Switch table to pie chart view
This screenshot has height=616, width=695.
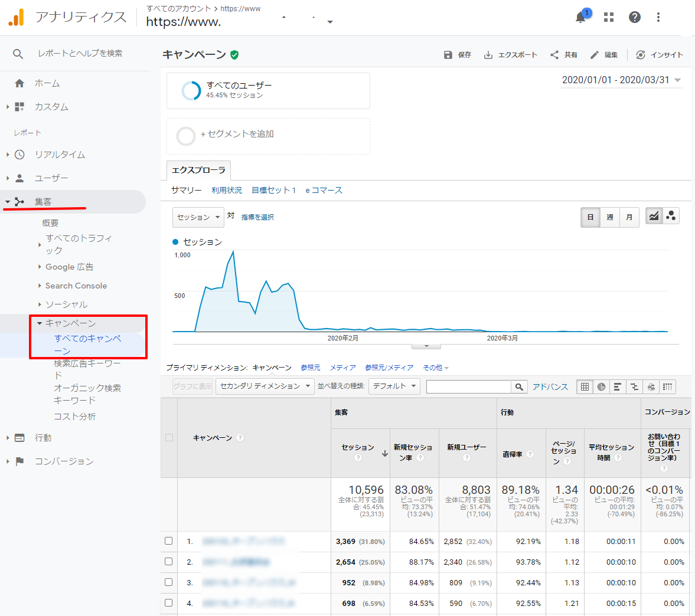[602, 386]
